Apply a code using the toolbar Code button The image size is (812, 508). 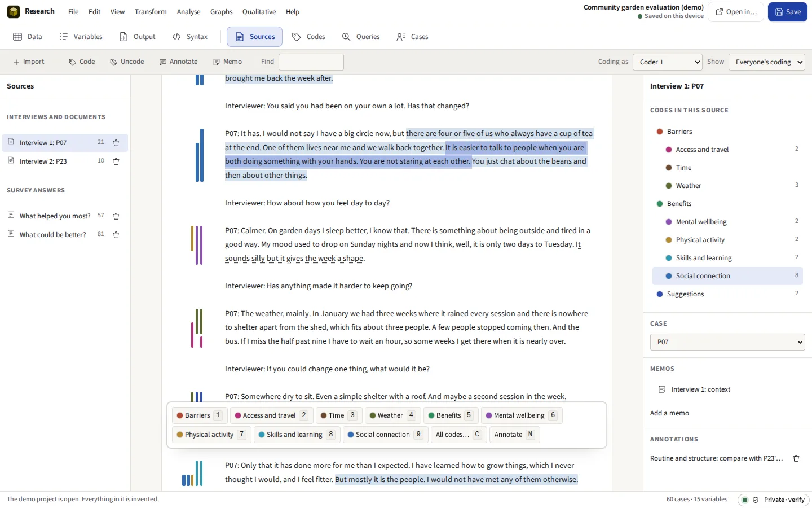click(82, 62)
